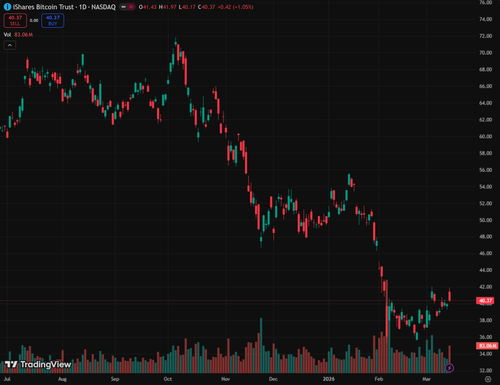500x385 pixels.
Task: Click the 44.00 price level on the price axis
Action: [x=485, y=270]
